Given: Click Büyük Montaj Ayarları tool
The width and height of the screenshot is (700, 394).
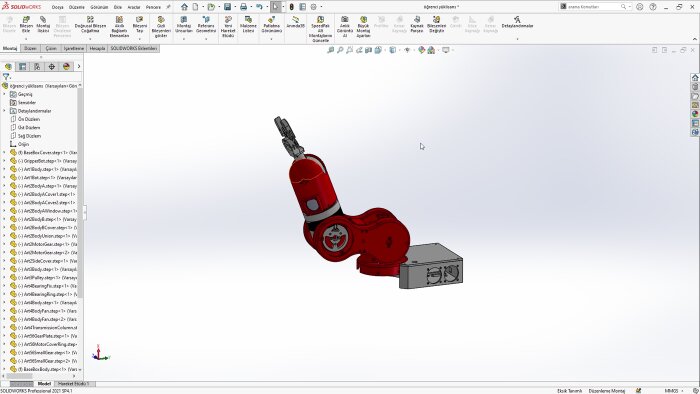Looking at the screenshot, I should coord(363,27).
